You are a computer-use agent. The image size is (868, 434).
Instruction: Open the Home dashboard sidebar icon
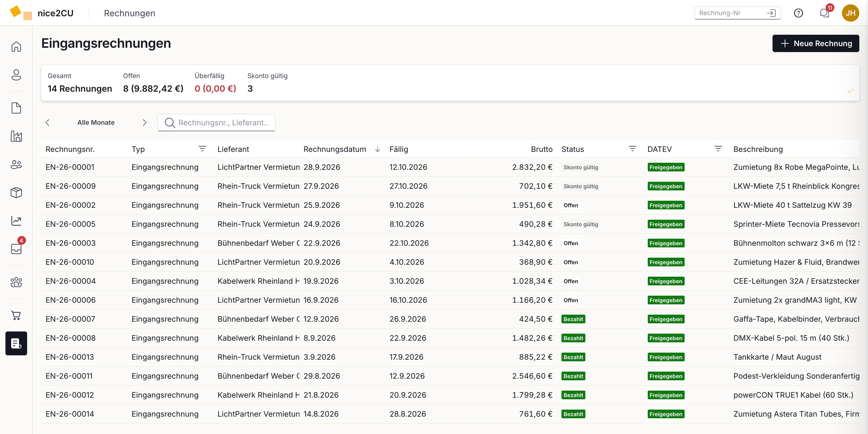click(x=16, y=46)
